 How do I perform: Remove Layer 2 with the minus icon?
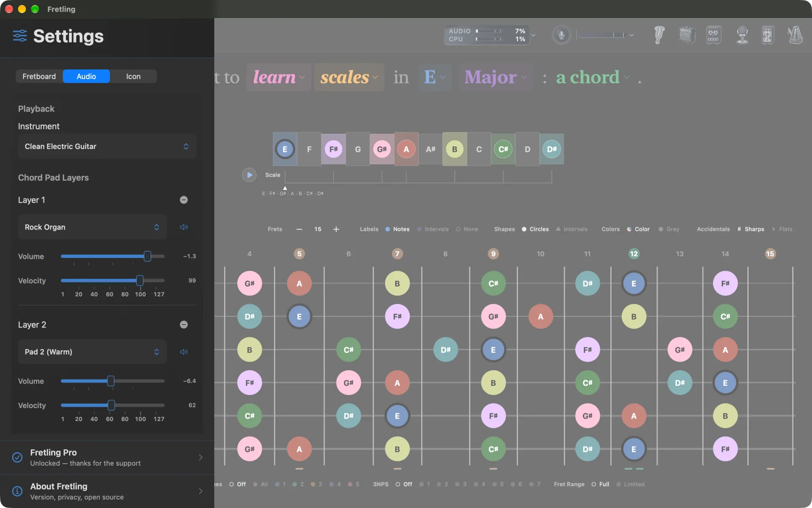click(x=184, y=325)
